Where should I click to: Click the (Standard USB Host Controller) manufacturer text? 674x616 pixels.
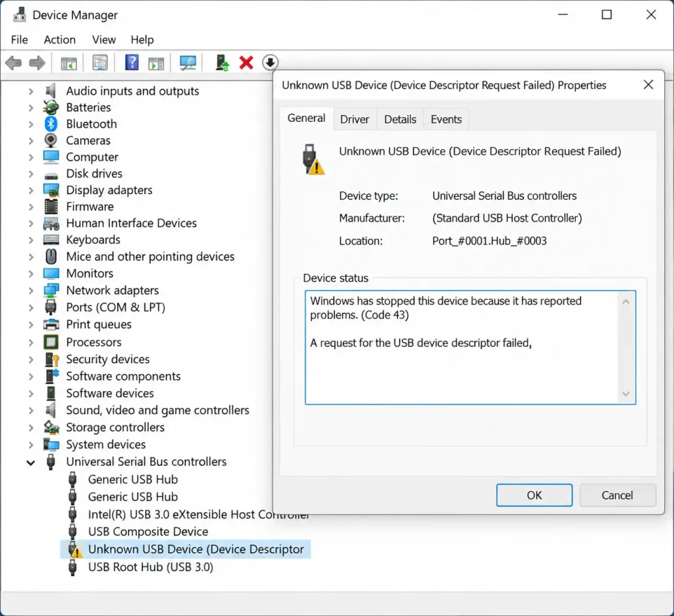click(507, 218)
